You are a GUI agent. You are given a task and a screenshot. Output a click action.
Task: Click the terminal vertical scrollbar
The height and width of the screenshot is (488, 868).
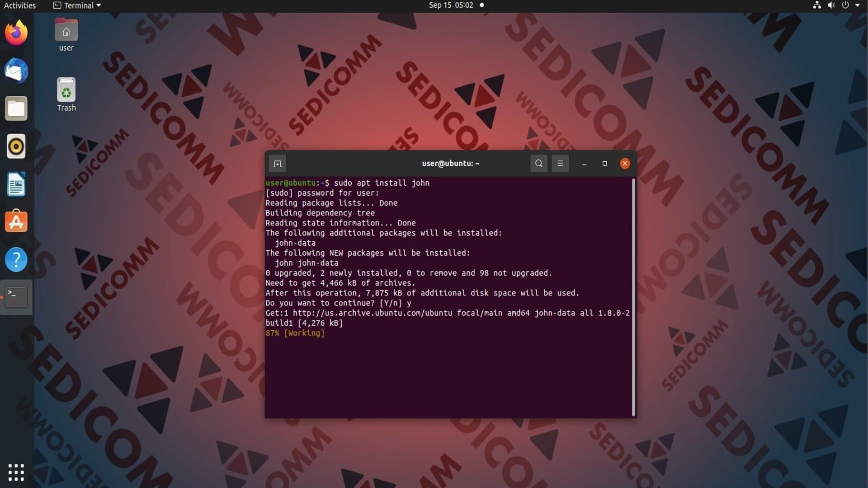tap(633, 297)
